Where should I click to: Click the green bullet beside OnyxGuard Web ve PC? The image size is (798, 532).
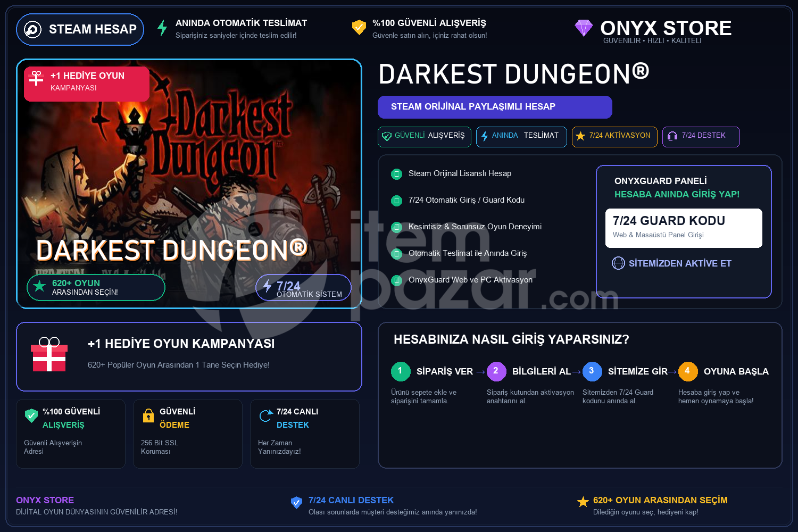click(396, 280)
